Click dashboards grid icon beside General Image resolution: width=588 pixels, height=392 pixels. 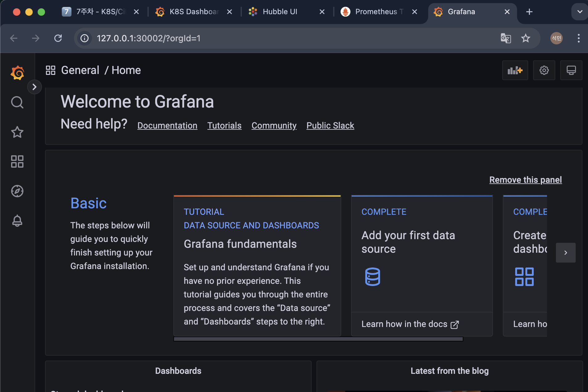pos(51,70)
